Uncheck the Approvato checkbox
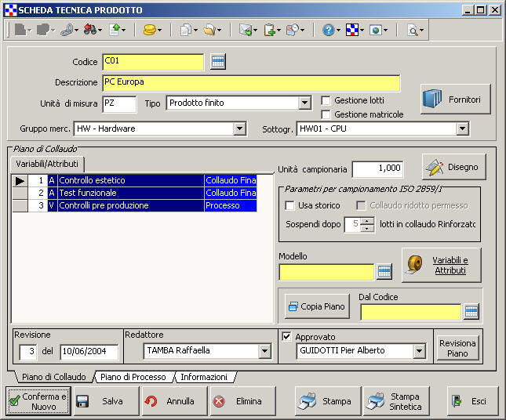 [x=286, y=336]
